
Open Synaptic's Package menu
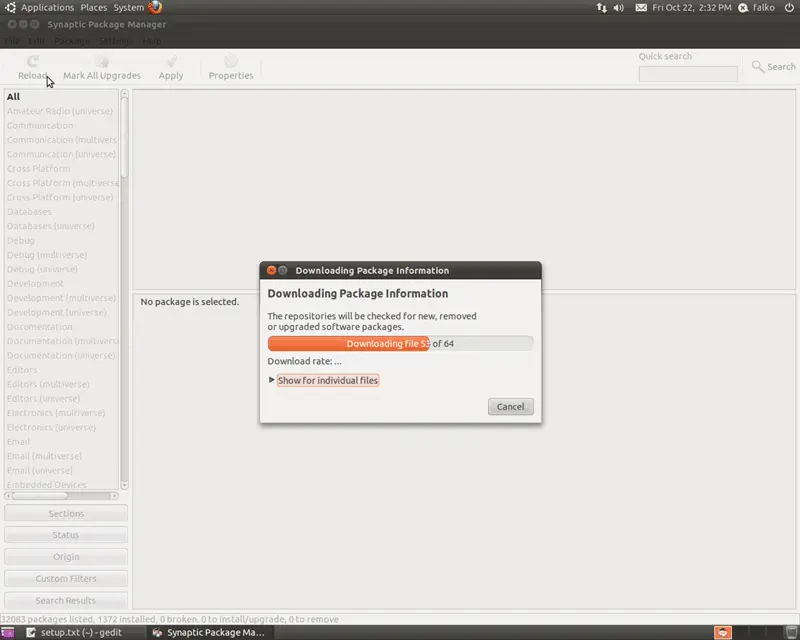coord(71,41)
